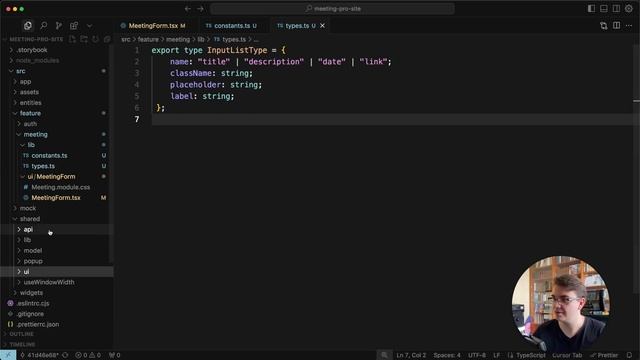Go back with the left arrow
The height and width of the screenshot is (360, 640).
click(x=188, y=9)
